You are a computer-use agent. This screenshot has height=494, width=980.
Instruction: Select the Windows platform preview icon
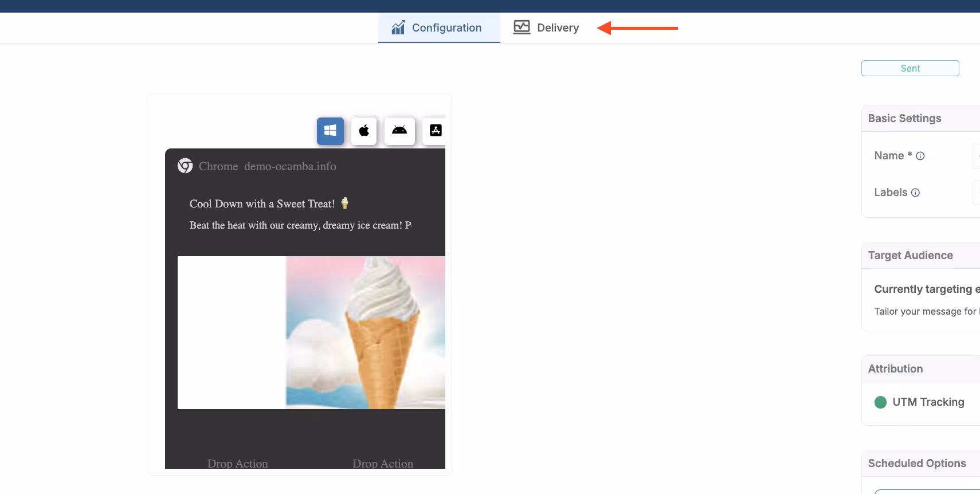click(x=330, y=131)
